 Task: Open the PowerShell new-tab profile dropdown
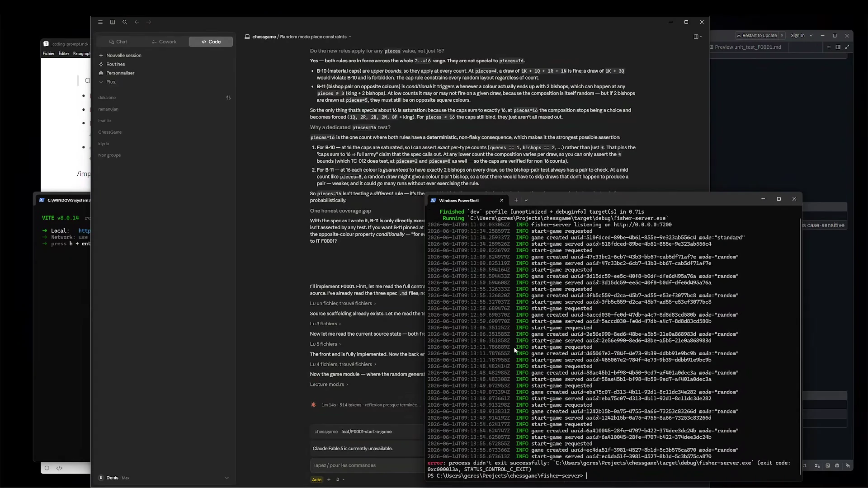tap(526, 200)
